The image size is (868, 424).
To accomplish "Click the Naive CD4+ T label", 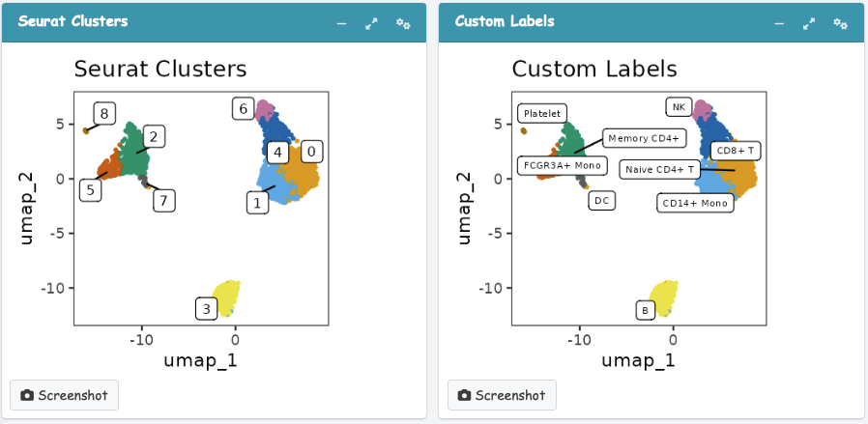I will 659,169.
